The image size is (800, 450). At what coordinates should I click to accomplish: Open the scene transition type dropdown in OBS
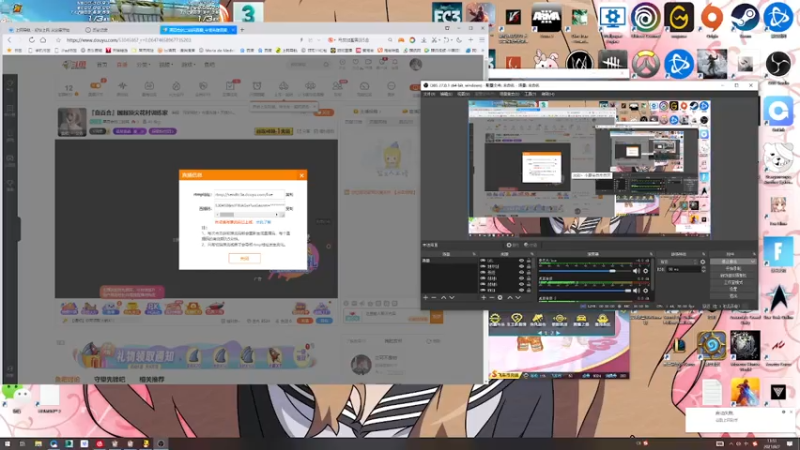tap(678, 262)
